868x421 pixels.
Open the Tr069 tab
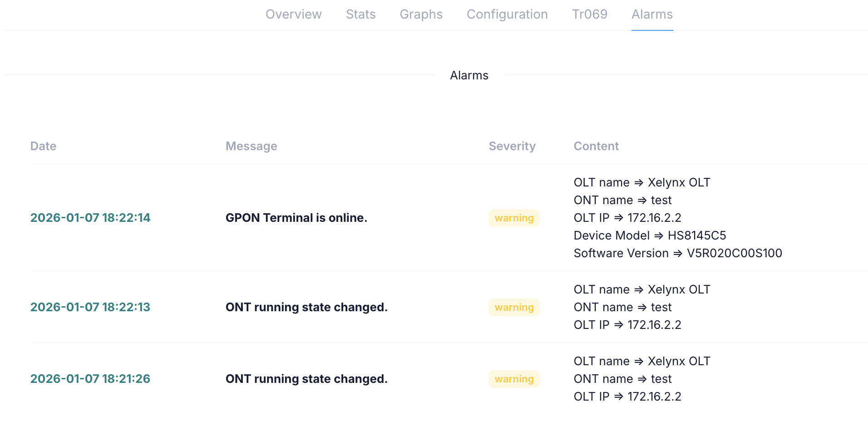[589, 15]
